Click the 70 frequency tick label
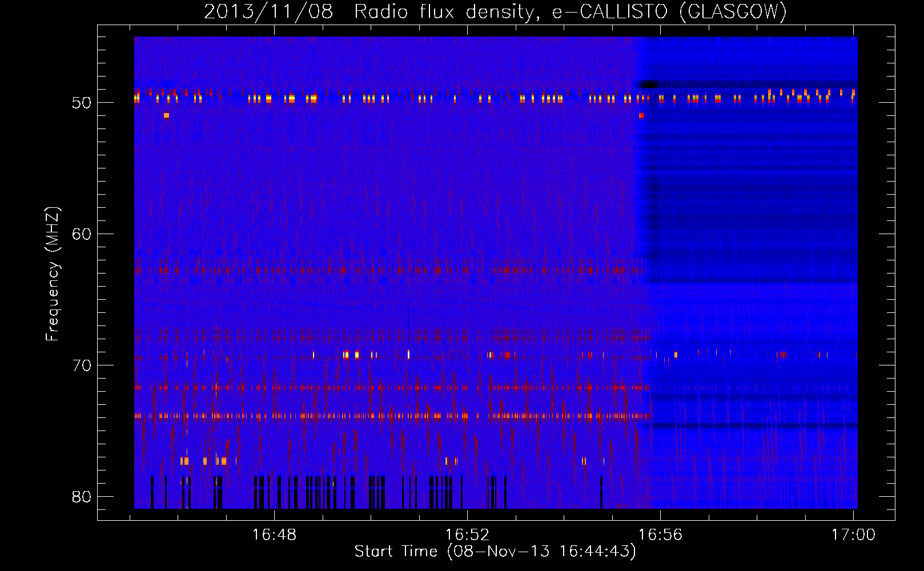The height and width of the screenshot is (571, 924). 82,365
